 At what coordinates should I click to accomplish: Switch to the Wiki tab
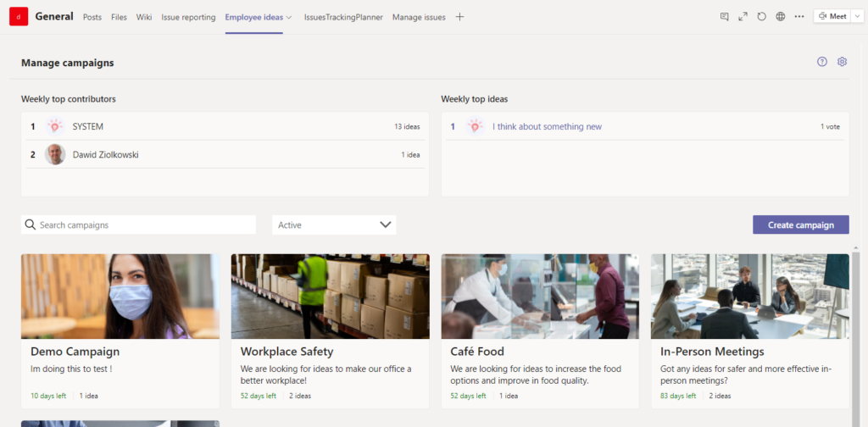click(x=144, y=16)
